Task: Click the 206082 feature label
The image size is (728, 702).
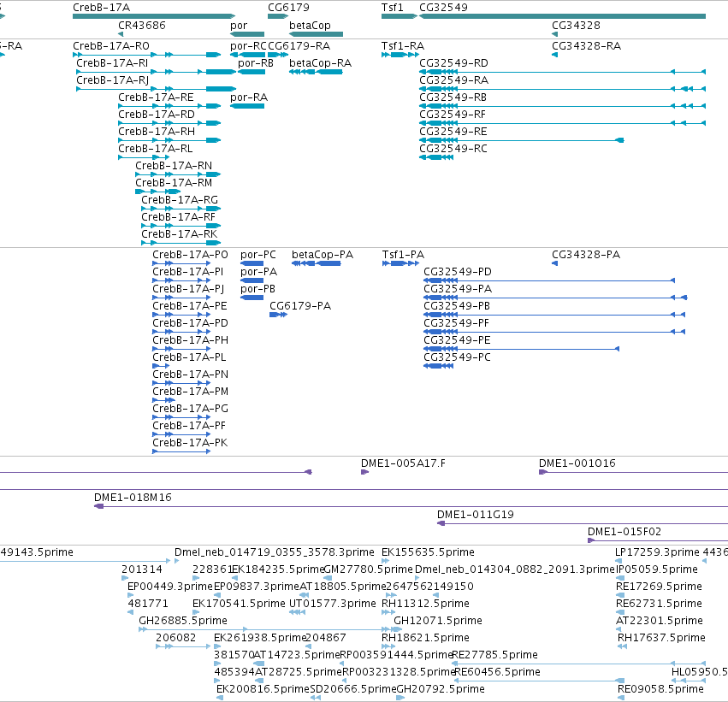Action: [176, 638]
